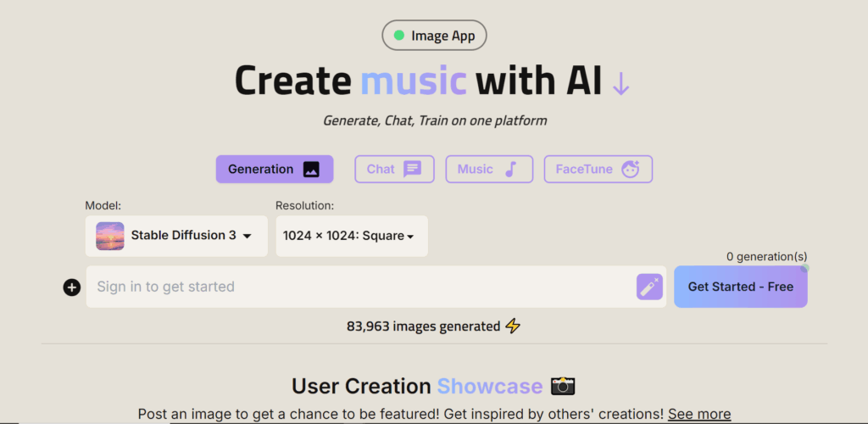Click the chat bubble icon

(413, 169)
